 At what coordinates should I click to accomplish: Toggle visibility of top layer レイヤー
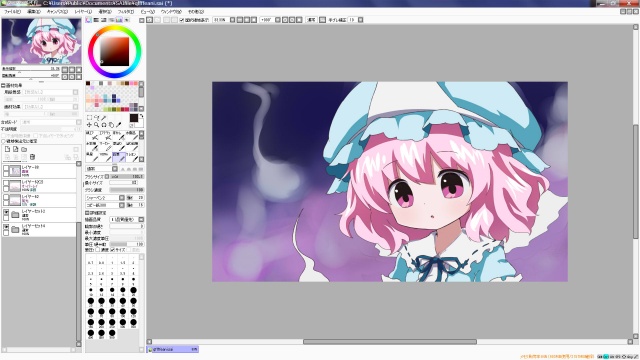coord(6,168)
